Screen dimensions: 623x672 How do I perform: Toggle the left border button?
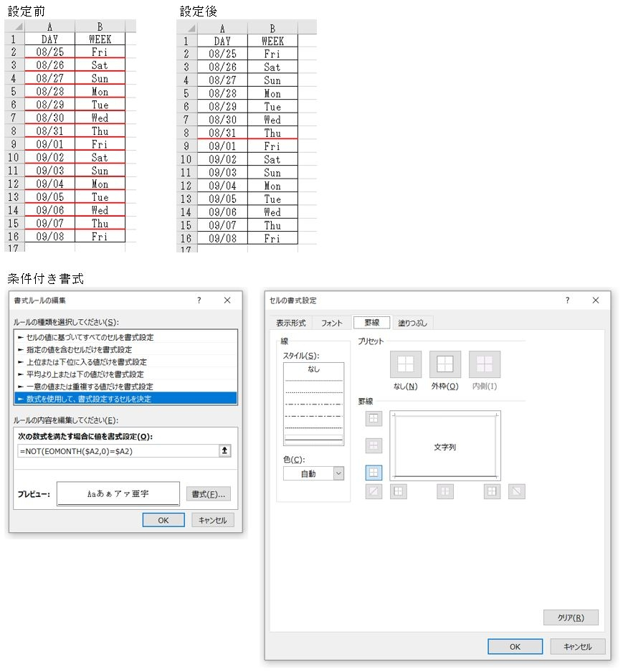(x=399, y=491)
